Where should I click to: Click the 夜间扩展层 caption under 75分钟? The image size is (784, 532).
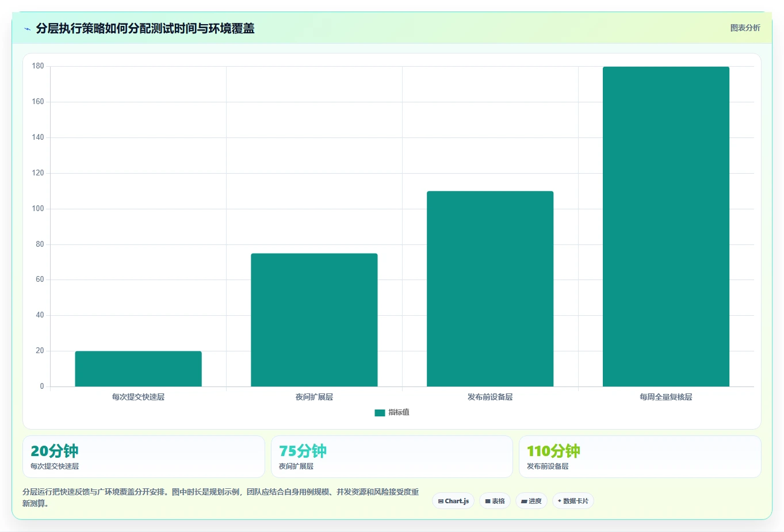pyautogui.click(x=296, y=466)
